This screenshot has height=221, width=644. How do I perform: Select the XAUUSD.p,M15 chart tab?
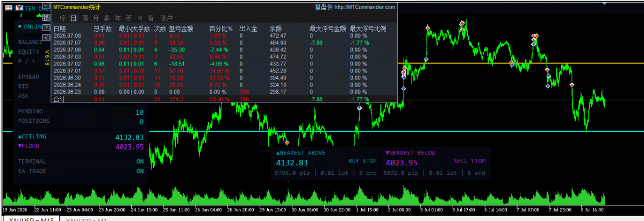(x=31, y=218)
